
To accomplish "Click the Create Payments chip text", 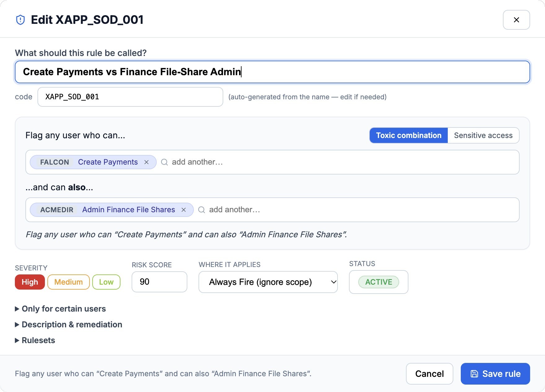I will (108, 162).
